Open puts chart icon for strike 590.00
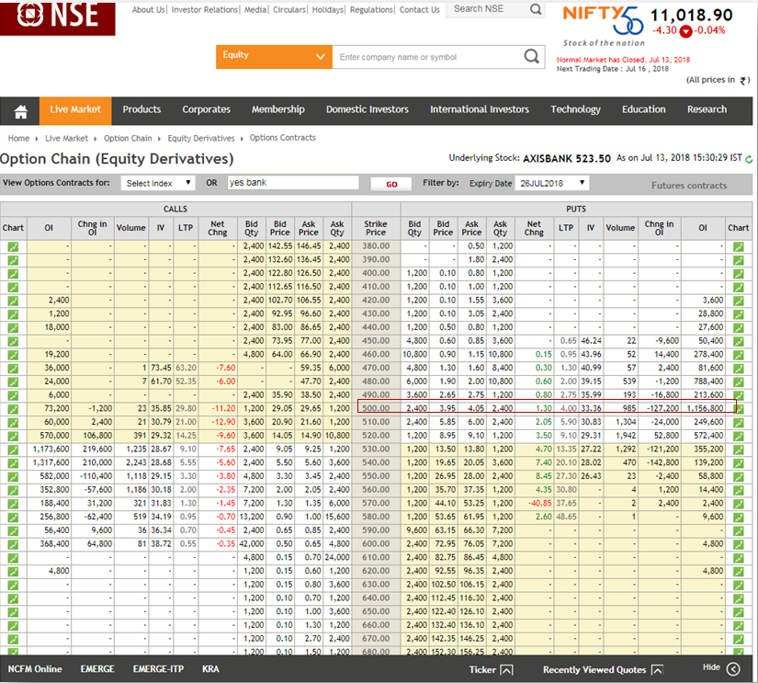758x683 pixels. click(x=738, y=531)
